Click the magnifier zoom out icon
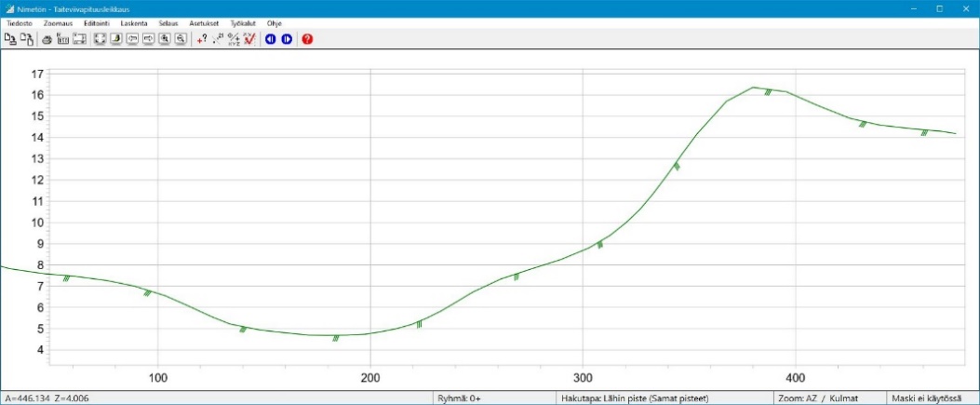This screenshot has height=405, width=980. click(x=180, y=39)
